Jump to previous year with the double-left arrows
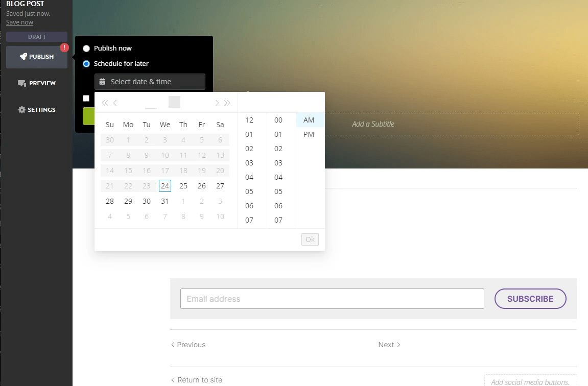 [x=105, y=102]
